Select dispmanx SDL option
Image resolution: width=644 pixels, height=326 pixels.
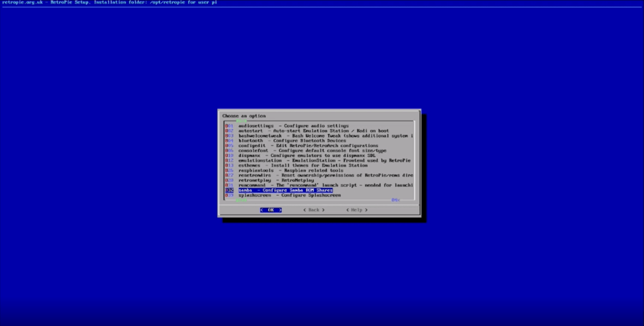coord(300,155)
